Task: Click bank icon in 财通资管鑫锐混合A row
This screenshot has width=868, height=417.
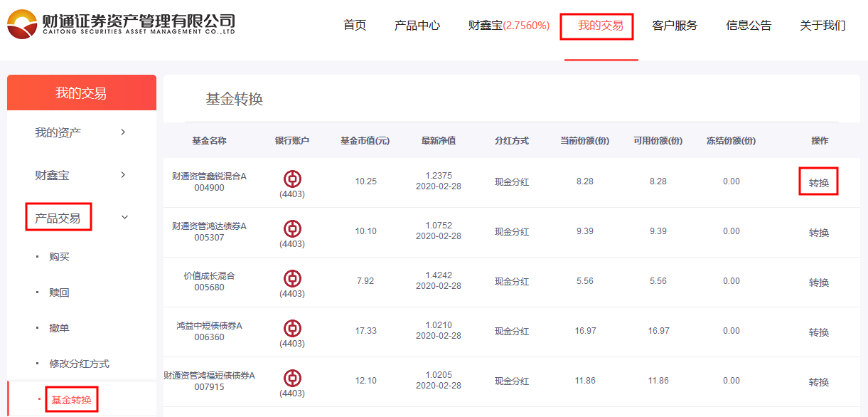Action: [x=292, y=179]
